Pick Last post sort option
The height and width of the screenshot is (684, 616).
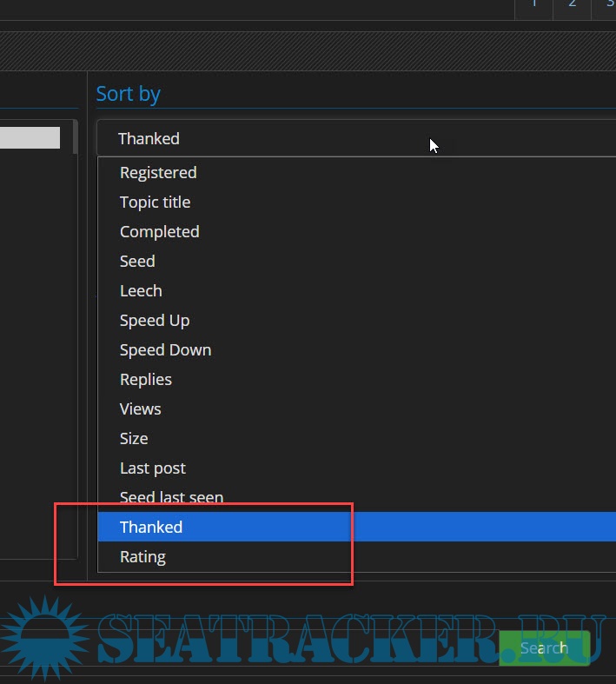153,468
